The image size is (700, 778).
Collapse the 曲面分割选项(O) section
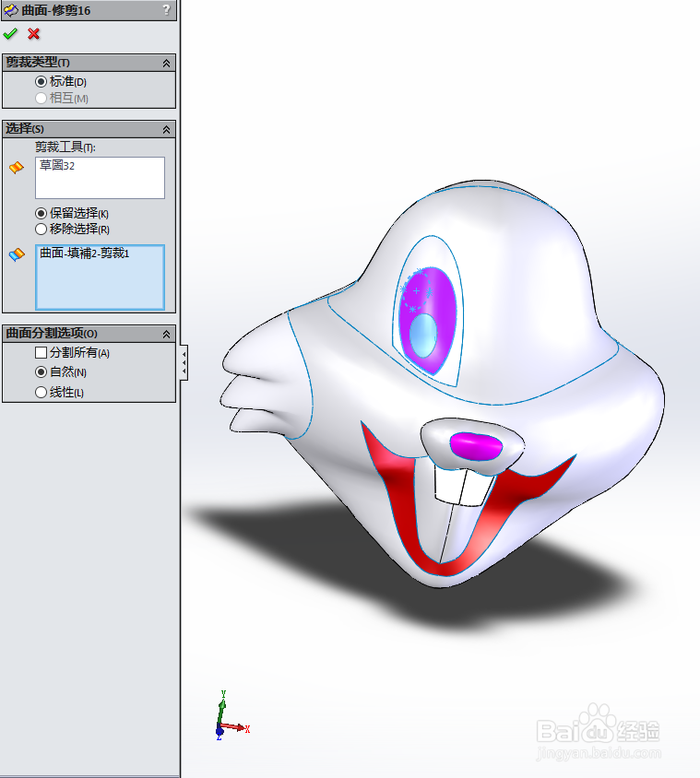click(166, 335)
